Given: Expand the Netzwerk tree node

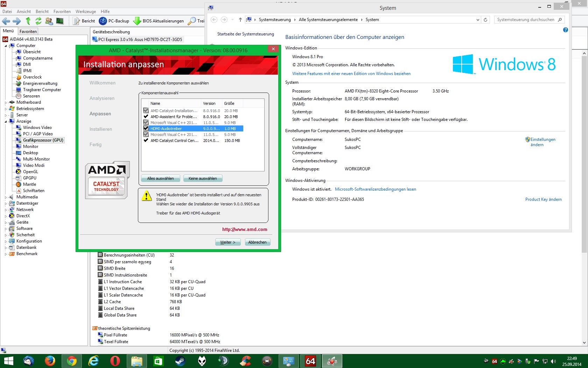Looking at the screenshot, I should point(6,210).
